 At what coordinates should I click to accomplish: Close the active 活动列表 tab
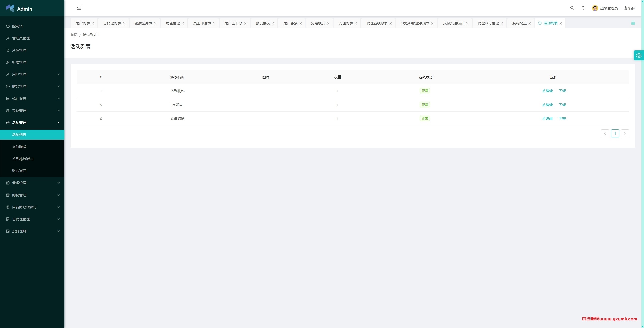pos(561,23)
